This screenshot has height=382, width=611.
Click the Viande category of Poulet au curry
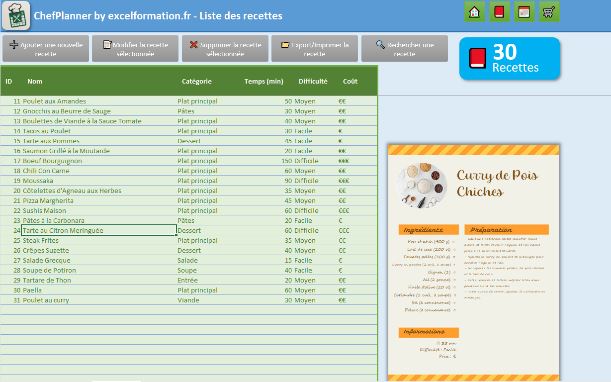coord(188,301)
